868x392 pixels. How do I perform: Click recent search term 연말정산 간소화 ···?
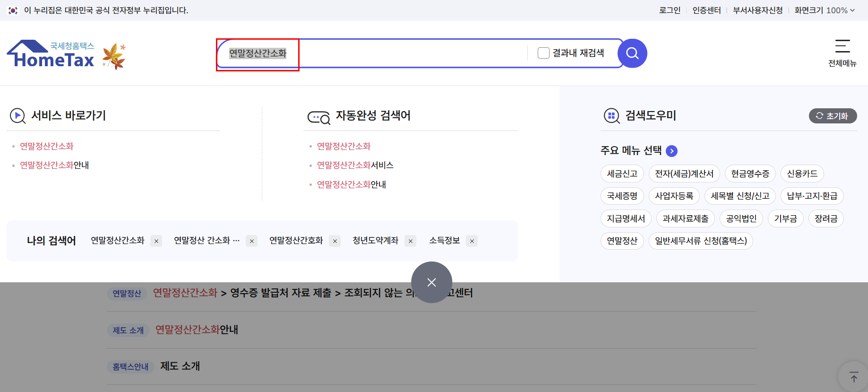click(206, 241)
